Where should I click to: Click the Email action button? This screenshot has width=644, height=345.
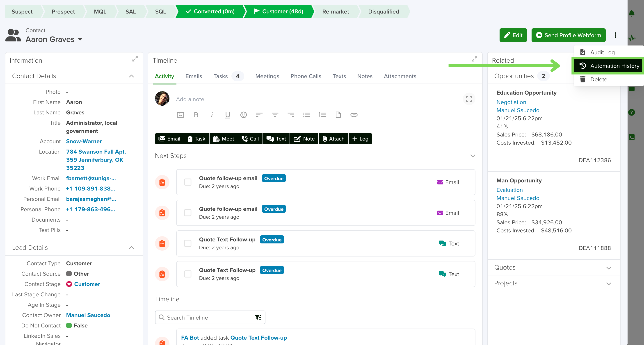(169, 139)
